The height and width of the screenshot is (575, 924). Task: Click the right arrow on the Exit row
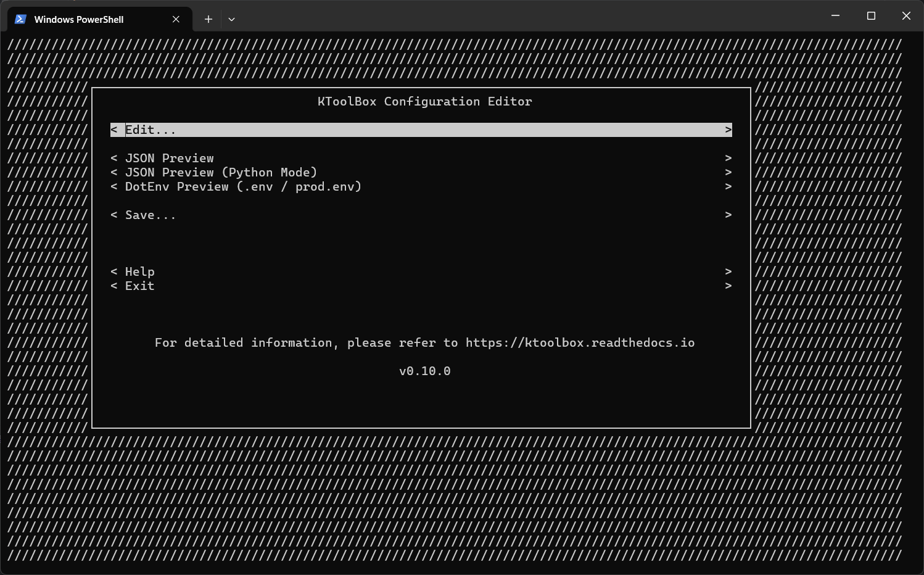pyautogui.click(x=728, y=286)
